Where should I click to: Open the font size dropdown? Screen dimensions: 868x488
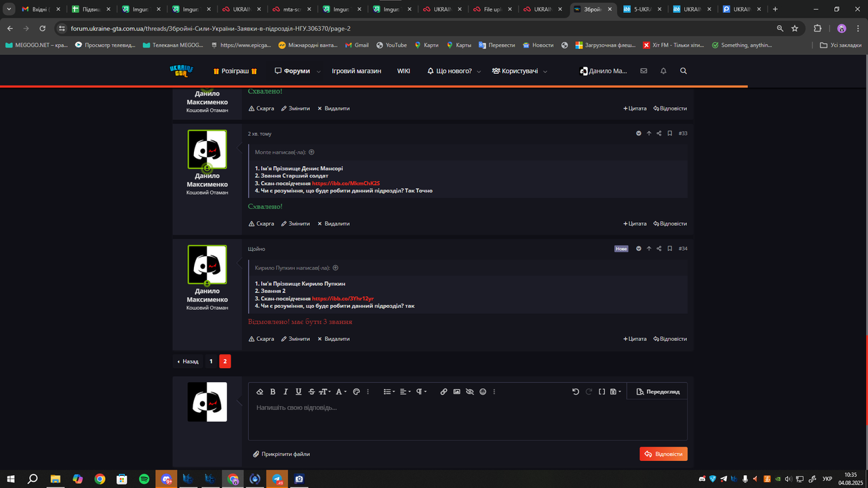325,392
